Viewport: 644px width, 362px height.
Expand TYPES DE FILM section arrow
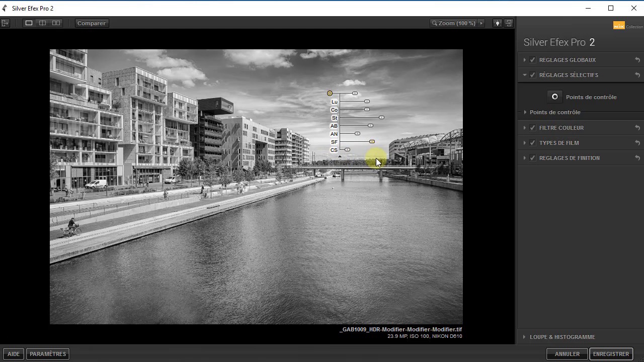pos(525,143)
